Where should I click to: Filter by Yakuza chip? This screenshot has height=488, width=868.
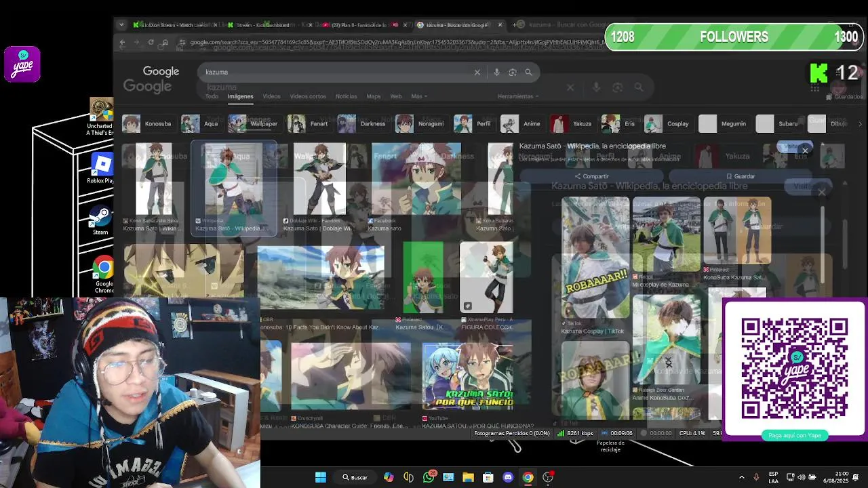pos(572,124)
